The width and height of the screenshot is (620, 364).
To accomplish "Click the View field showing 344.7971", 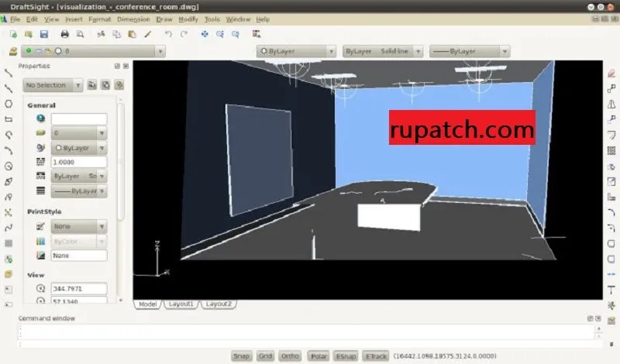I will click(x=79, y=289).
